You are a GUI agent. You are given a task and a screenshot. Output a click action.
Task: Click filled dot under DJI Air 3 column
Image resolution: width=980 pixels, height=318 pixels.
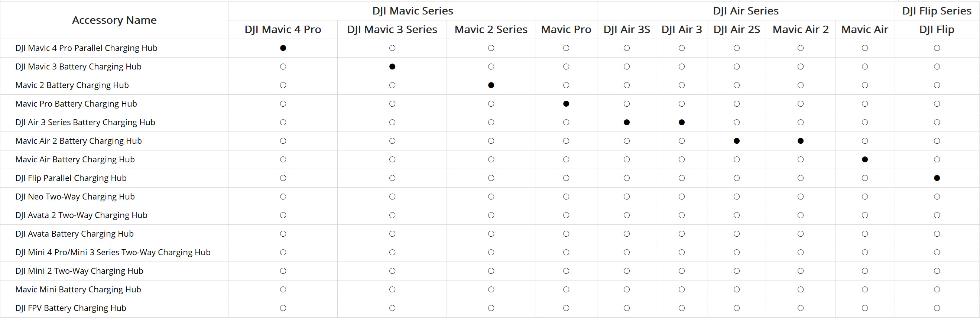coord(682,123)
